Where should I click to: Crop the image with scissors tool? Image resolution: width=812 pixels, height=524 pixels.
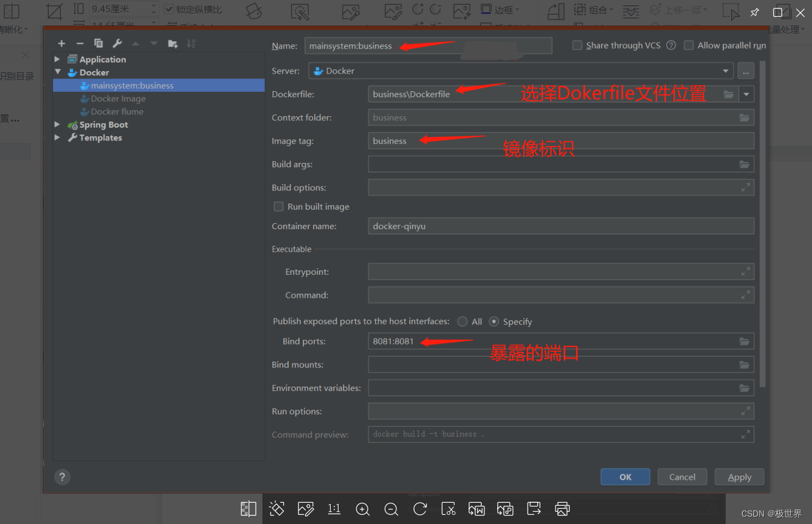point(449,509)
